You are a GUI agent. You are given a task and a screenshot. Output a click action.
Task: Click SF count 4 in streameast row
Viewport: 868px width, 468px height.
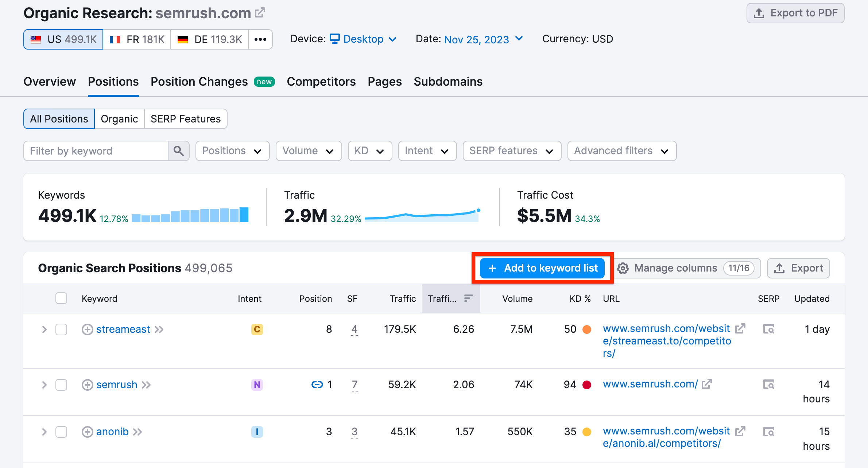(354, 329)
